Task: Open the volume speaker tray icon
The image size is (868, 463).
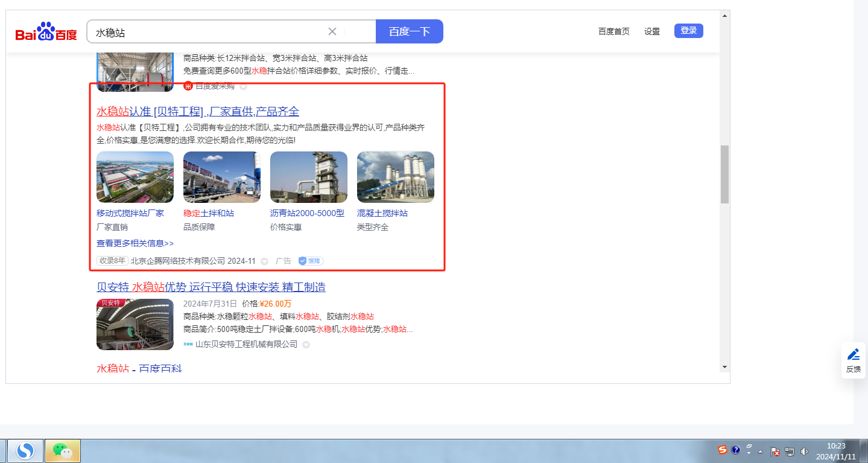Action: pyautogui.click(x=804, y=451)
